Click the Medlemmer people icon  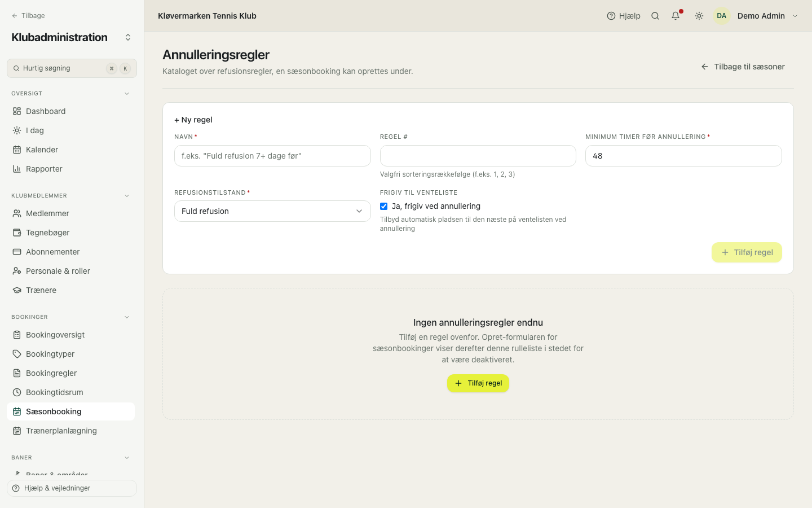pyautogui.click(x=17, y=213)
